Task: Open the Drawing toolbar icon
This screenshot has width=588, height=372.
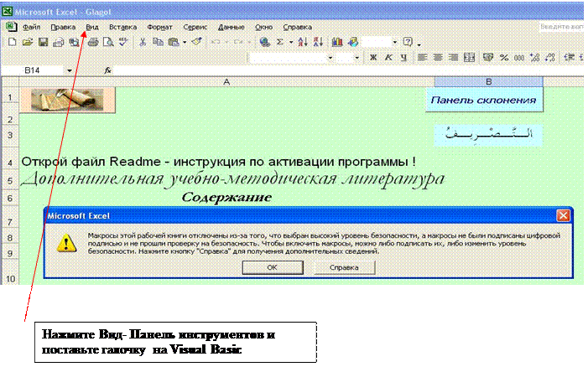Action: pos(353,42)
